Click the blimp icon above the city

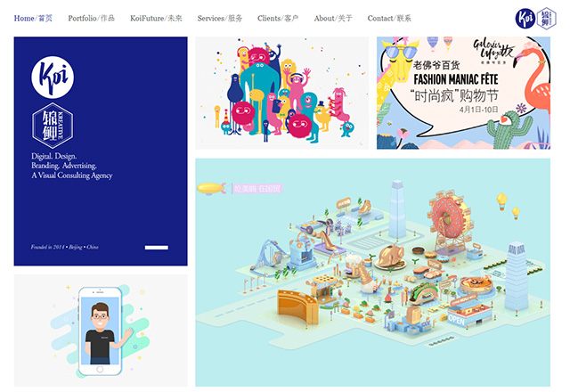pos(215,189)
